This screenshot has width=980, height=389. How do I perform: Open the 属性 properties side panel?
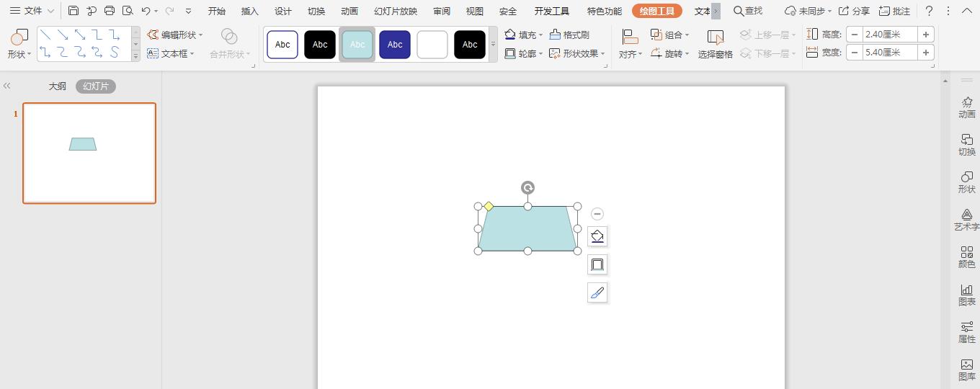click(967, 332)
